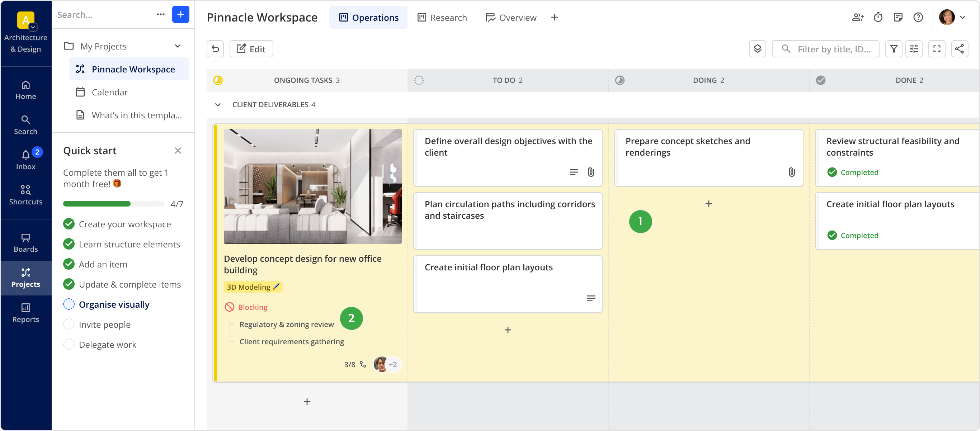
Task: Open Calendar in the project list
Action: coord(109,92)
